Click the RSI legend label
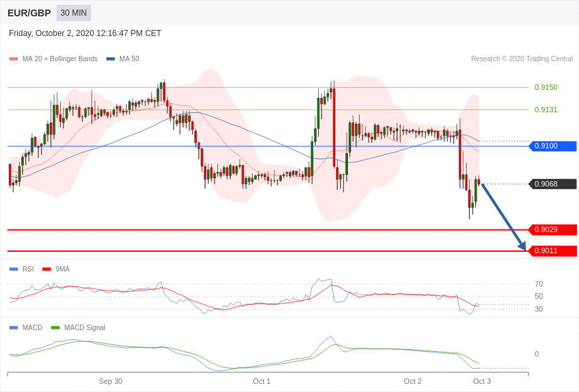Image resolution: width=579 pixels, height=392 pixels. (28, 269)
